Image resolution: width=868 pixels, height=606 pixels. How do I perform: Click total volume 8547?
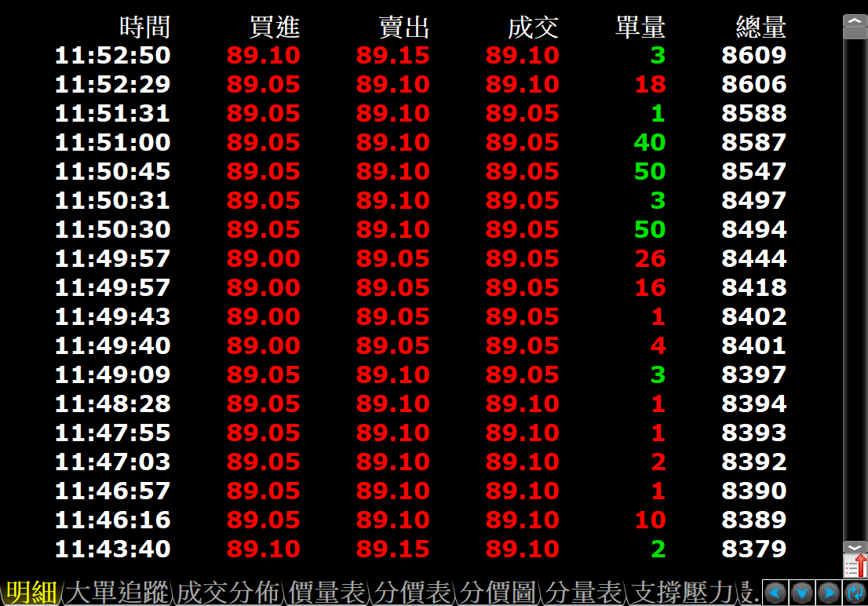point(754,172)
